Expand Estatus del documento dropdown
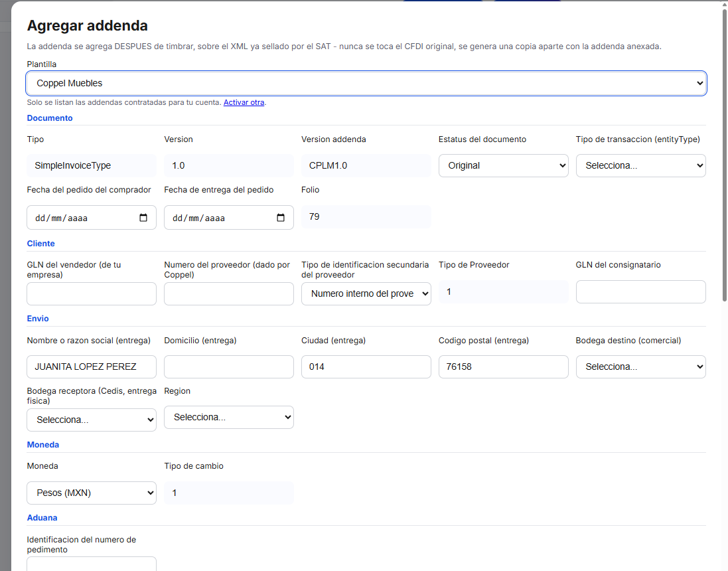 pyautogui.click(x=503, y=165)
